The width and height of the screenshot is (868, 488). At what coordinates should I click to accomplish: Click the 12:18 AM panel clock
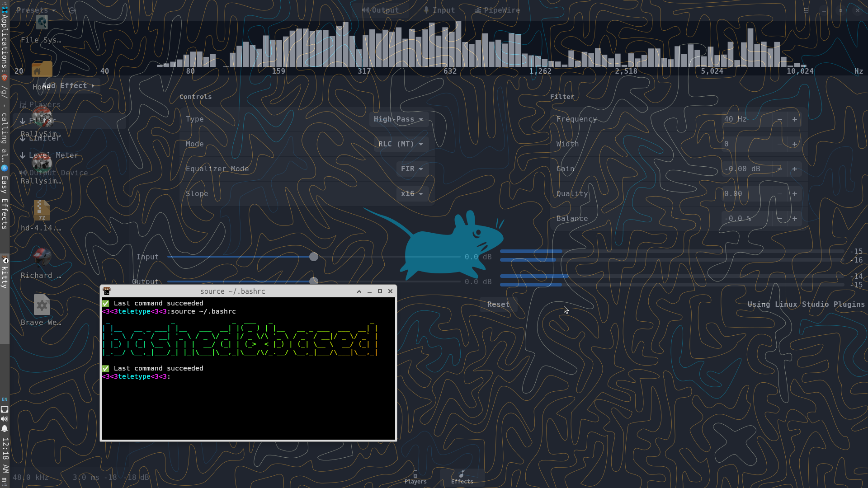[x=5, y=455]
